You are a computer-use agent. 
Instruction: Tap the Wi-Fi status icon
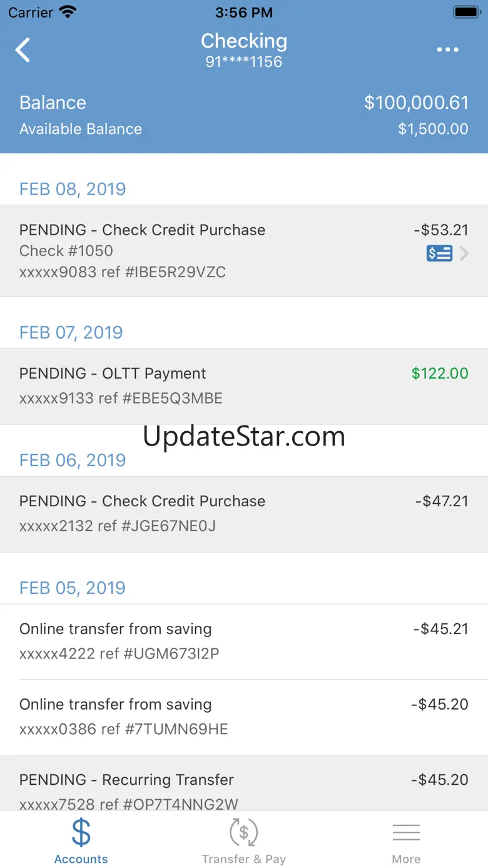pyautogui.click(x=66, y=12)
